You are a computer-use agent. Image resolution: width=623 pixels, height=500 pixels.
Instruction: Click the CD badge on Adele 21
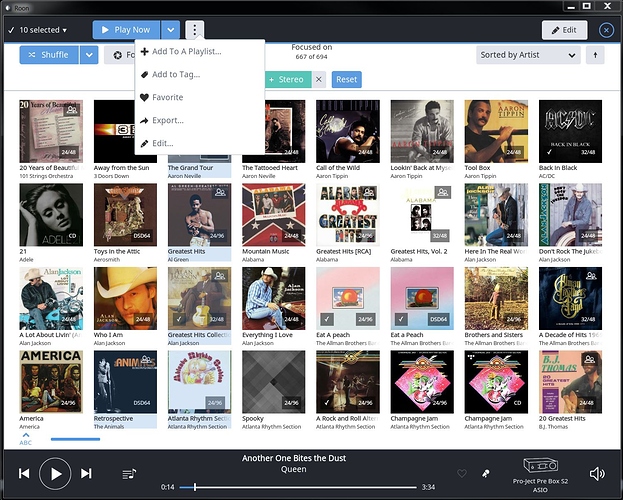72,236
